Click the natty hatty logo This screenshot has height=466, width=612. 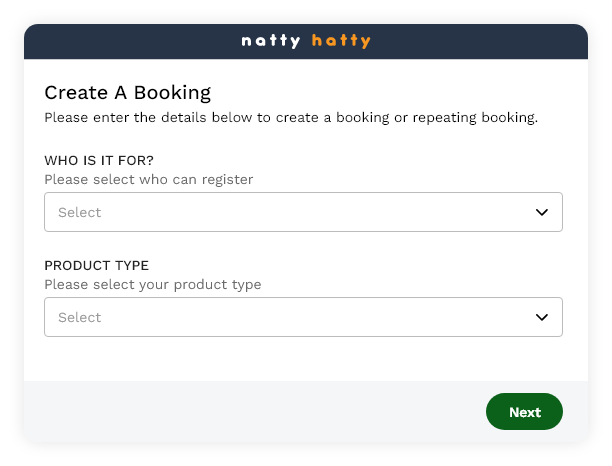[x=306, y=41]
